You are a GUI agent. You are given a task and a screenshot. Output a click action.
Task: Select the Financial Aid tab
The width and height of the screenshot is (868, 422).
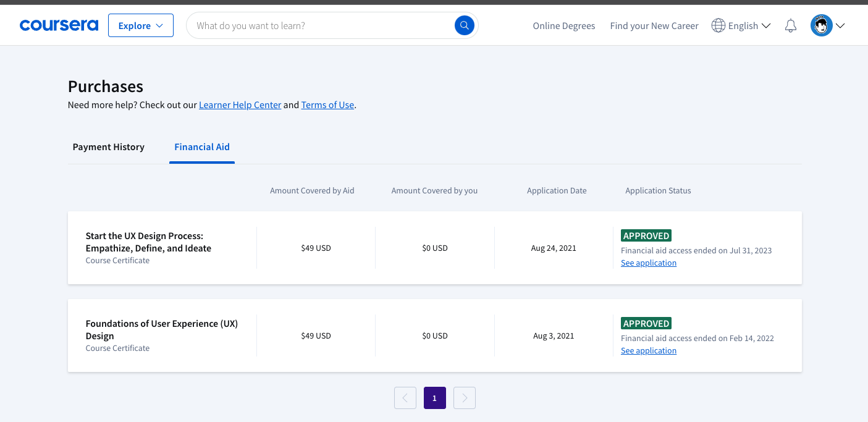click(202, 147)
